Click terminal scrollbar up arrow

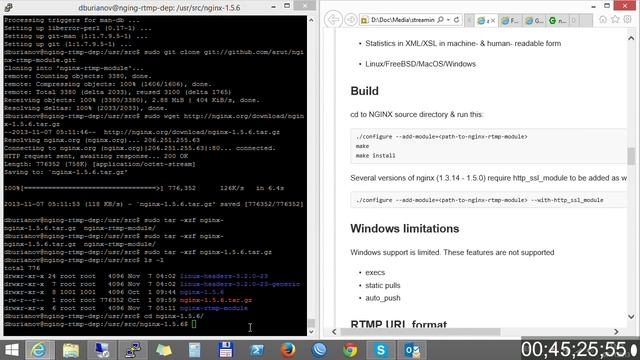[311, 20]
